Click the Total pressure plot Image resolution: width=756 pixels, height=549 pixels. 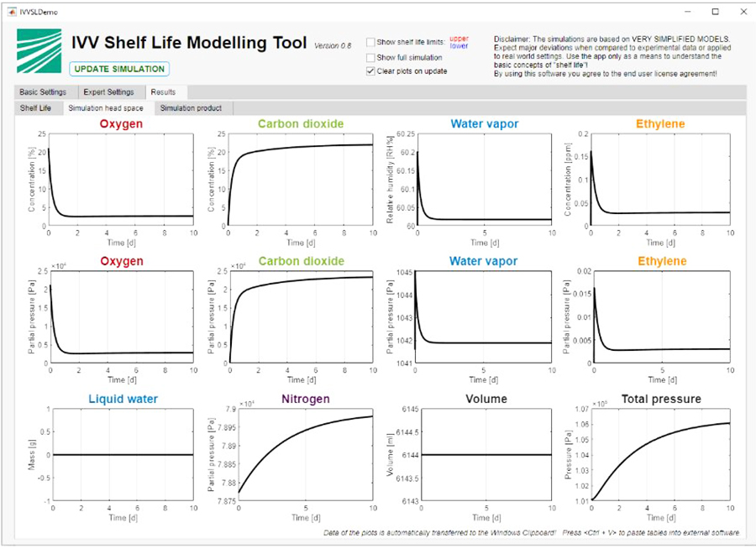coord(661,455)
